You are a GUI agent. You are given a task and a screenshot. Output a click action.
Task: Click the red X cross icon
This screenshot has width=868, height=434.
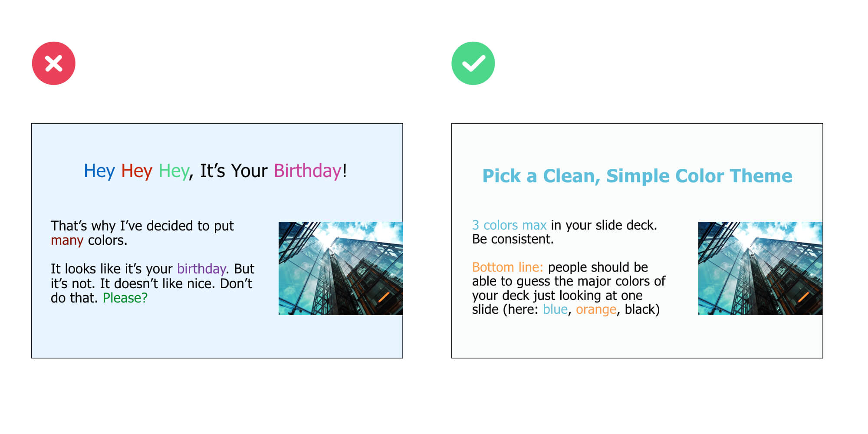[53, 63]
